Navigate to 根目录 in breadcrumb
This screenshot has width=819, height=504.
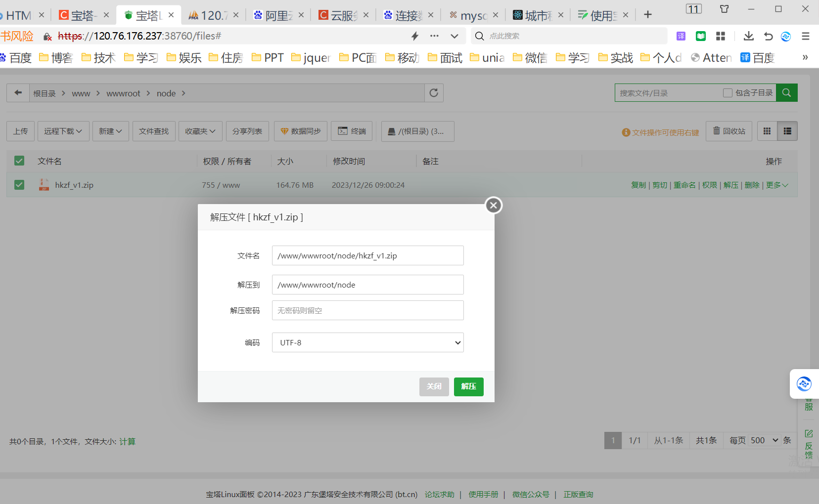45,93
